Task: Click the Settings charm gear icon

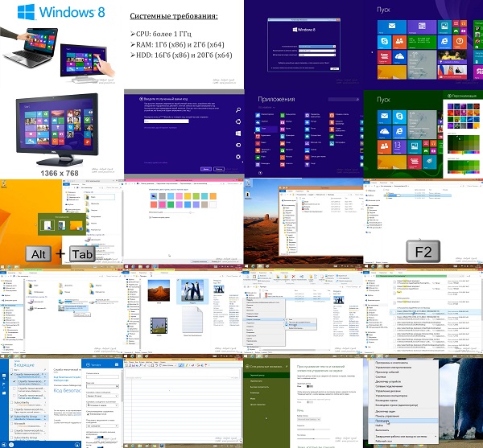Action: coord(238,157)
